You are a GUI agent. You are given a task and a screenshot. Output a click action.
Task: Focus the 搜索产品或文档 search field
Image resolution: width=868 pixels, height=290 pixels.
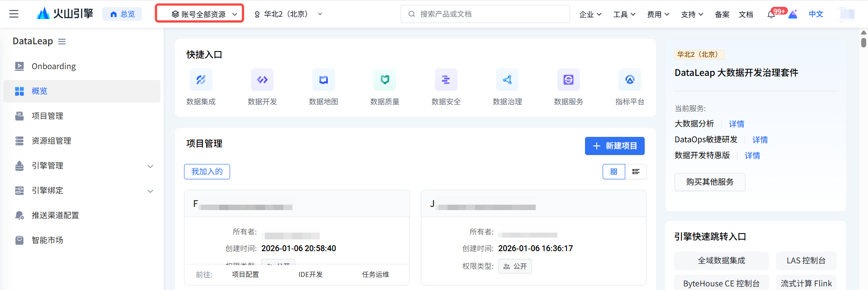pyautogui.click(x=485, y=14)
